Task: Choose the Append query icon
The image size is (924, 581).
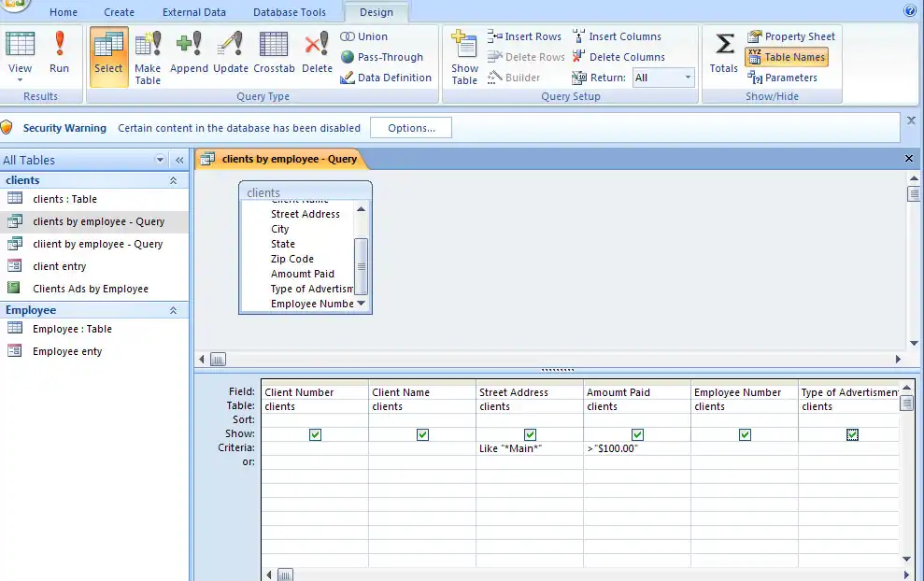Action: click(189, 52)
